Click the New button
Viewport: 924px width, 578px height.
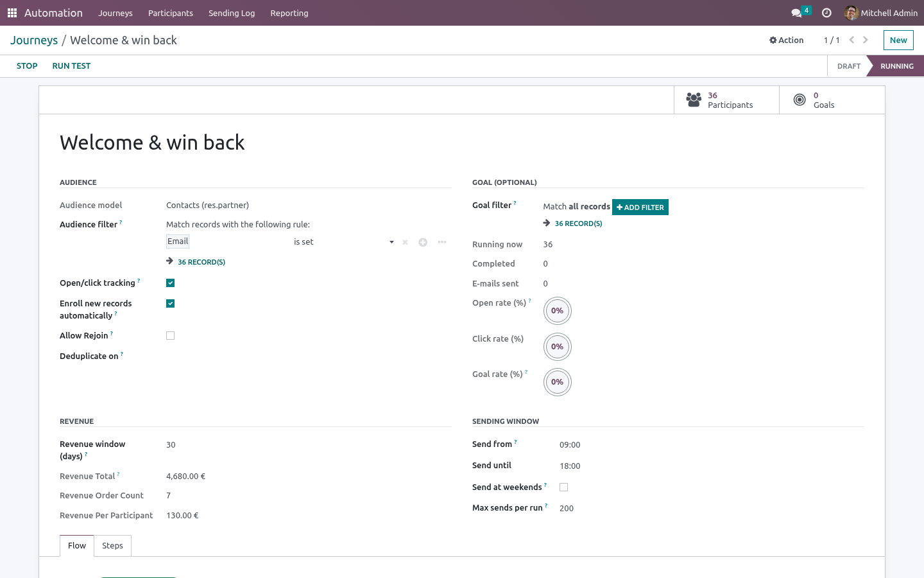[898, 40]
